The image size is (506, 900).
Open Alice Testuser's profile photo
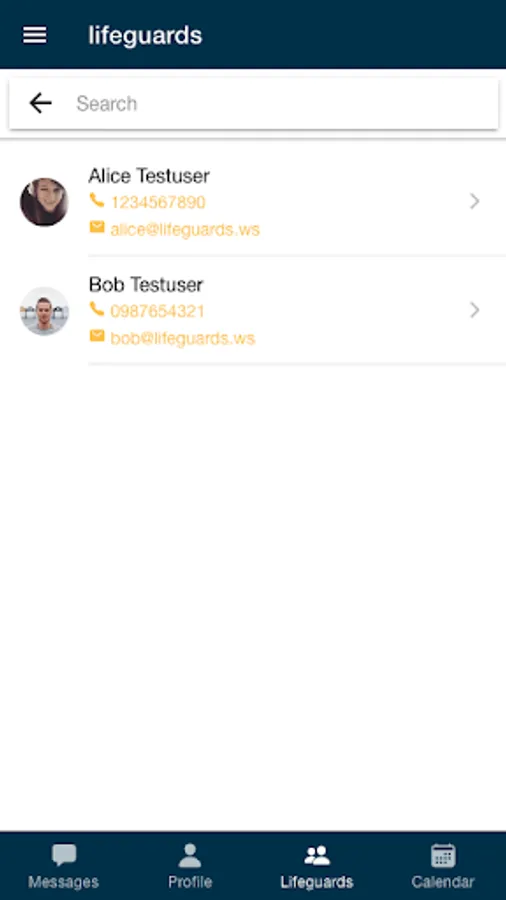[x=44, y=202]
